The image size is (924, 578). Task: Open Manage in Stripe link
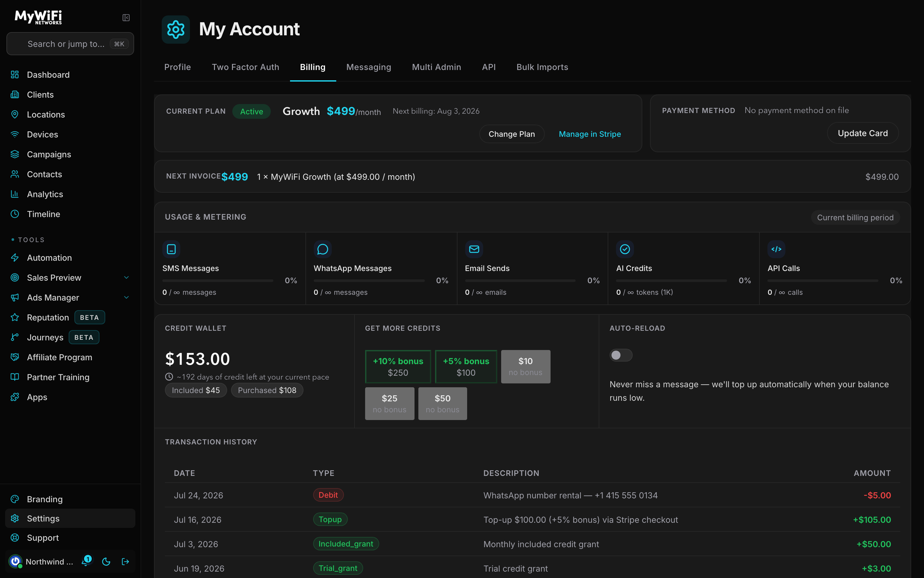tap(589, 134)
